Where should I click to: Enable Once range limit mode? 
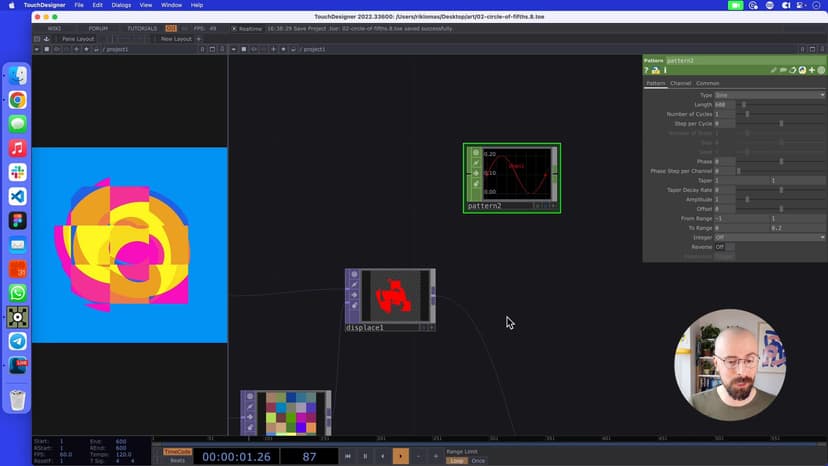(478, 460)
